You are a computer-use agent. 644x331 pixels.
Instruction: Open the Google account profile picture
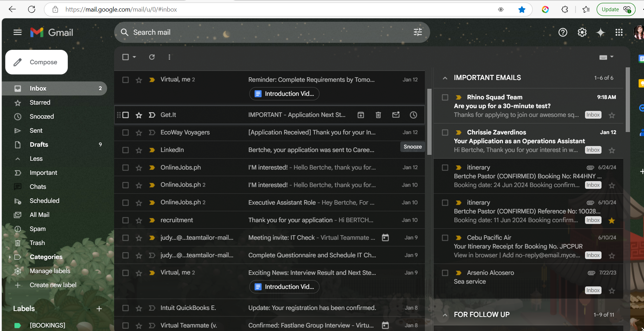639,32
